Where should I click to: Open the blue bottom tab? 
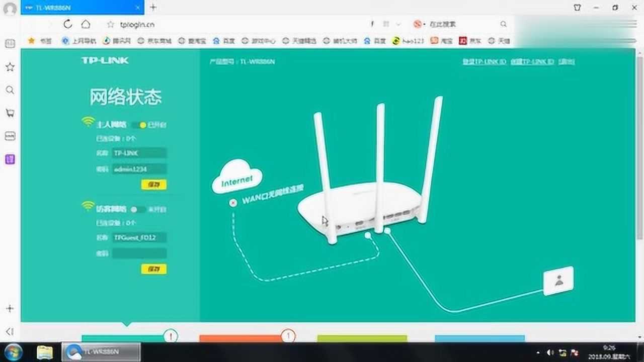pyautogui.click(x=479, y=339)
